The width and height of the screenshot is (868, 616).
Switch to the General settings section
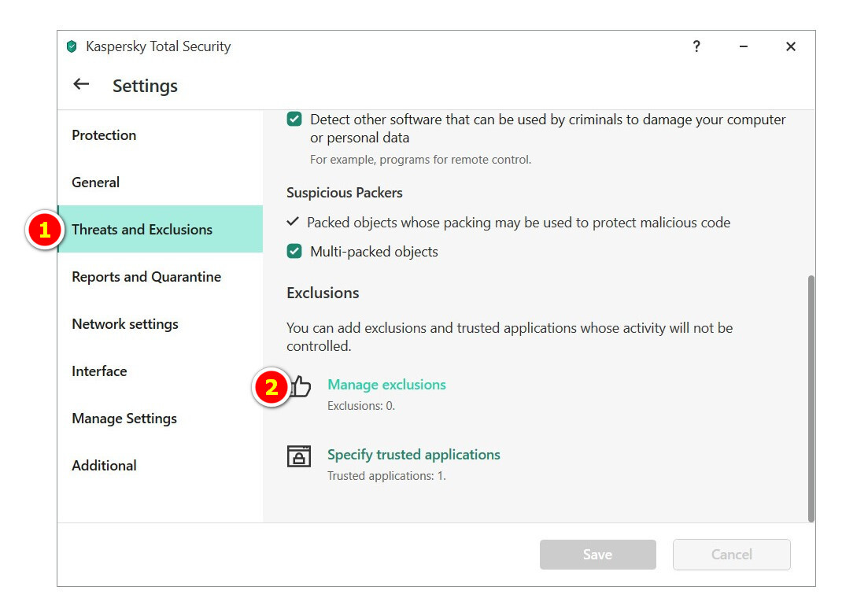tap(95, 183)
